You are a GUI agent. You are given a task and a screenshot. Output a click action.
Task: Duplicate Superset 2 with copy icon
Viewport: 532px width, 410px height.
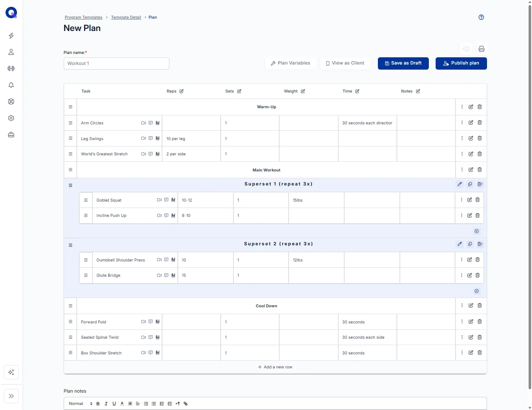(x=470, y=244)
